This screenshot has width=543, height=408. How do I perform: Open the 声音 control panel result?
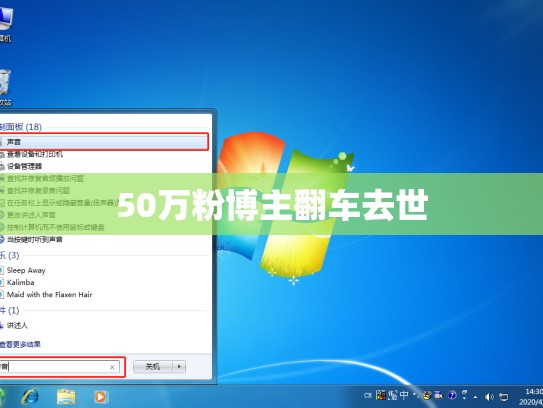[x=103, y=142]
